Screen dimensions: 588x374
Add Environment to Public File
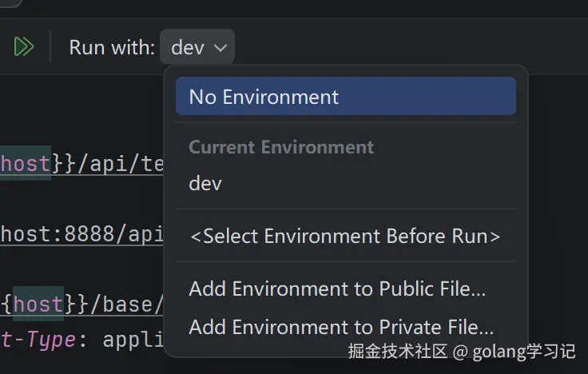[337, 288]
